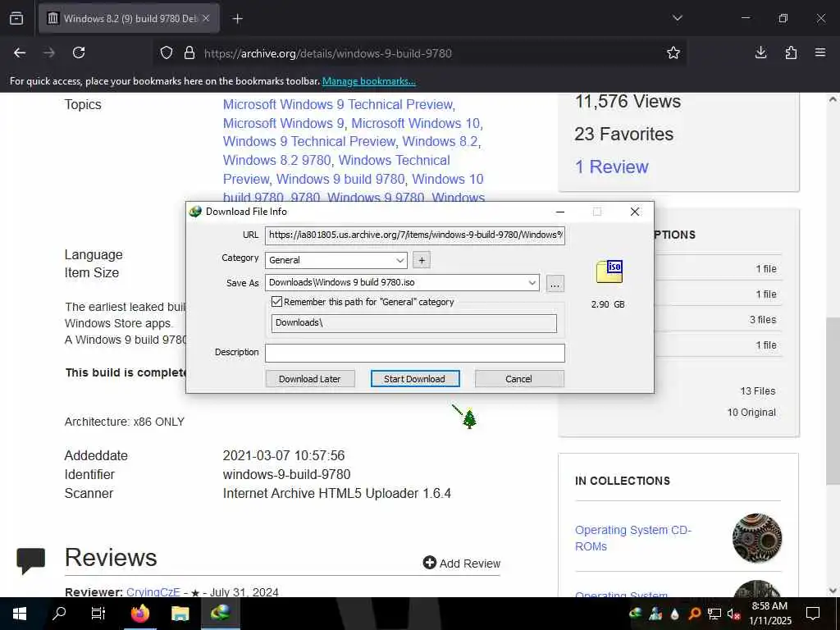Click the IDM tray icon
840x630 pixels.
coord(636,614)
